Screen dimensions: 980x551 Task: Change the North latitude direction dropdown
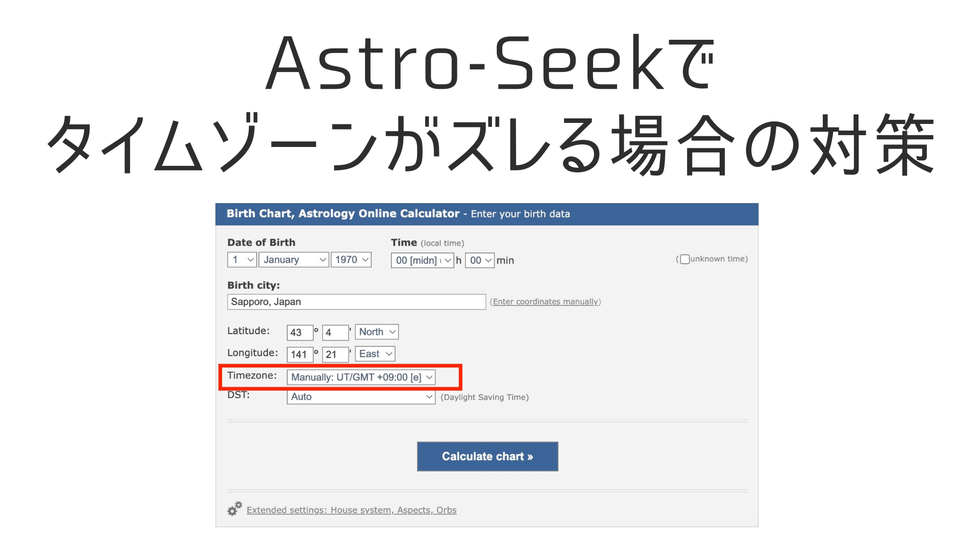pos(377,332)
